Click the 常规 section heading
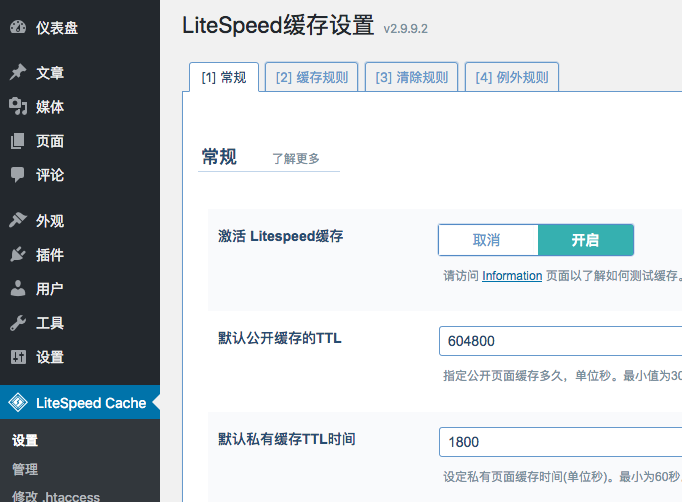 219,157
